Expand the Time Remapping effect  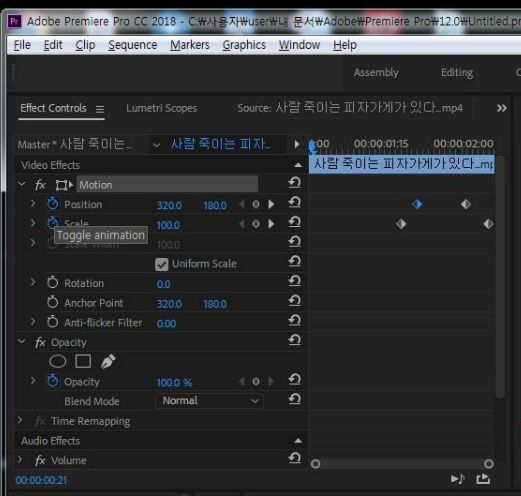coord(20,420)
